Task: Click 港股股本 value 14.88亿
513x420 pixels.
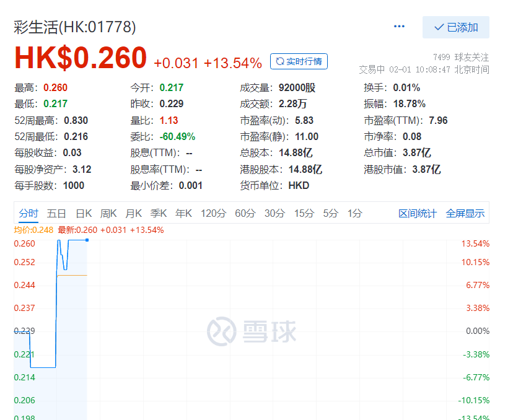Action: [305, 170]
